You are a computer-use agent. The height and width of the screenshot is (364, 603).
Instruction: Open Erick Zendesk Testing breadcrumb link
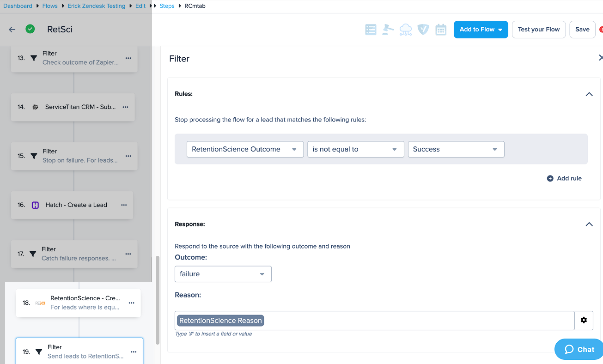(x=97, y=6)
